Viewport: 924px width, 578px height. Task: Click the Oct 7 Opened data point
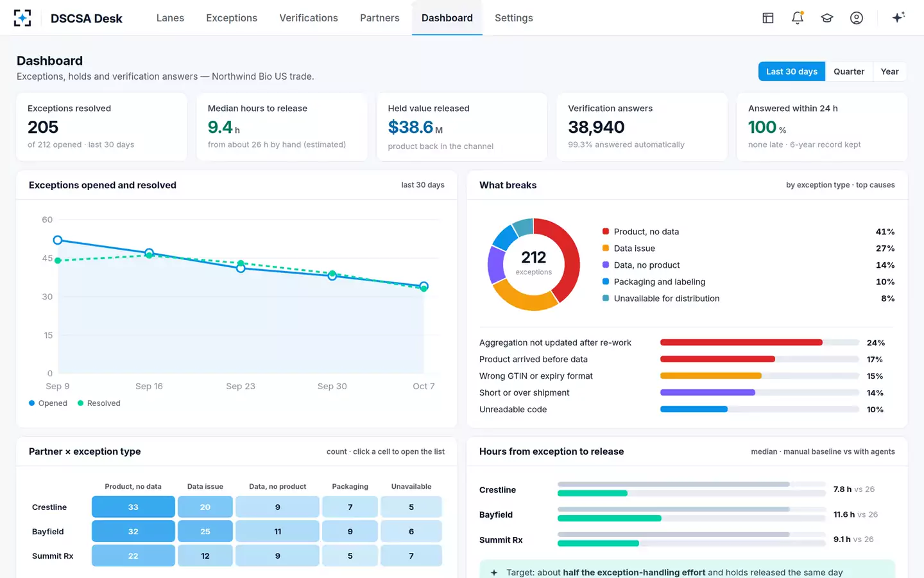click(x=424, y=286)
